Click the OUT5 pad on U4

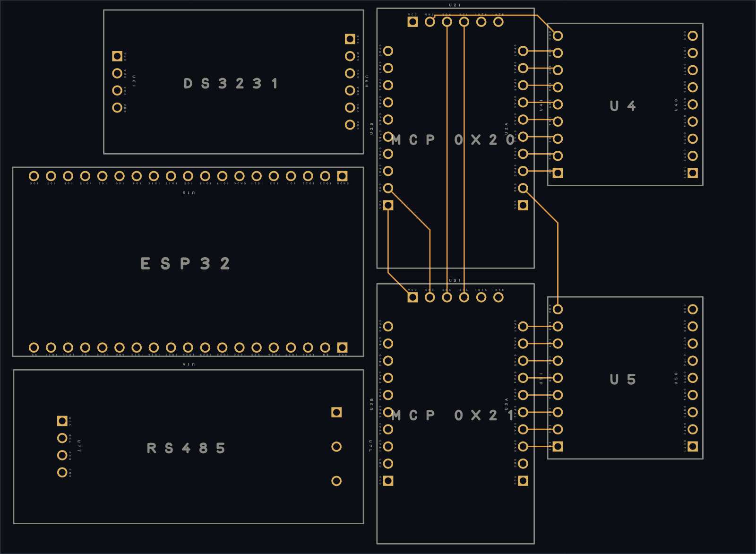[x=693, y=104]
